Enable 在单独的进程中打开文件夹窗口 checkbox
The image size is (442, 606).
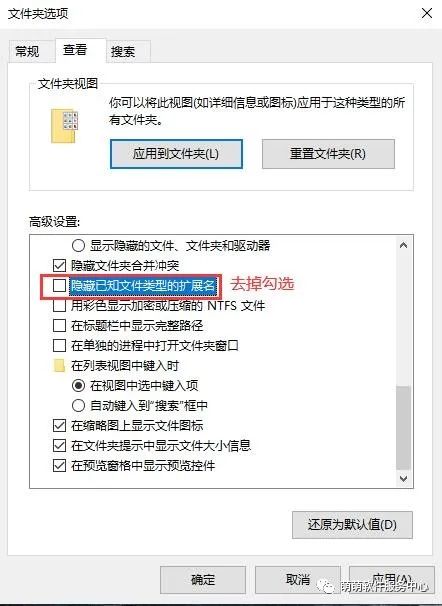click(x=59, y=346)
